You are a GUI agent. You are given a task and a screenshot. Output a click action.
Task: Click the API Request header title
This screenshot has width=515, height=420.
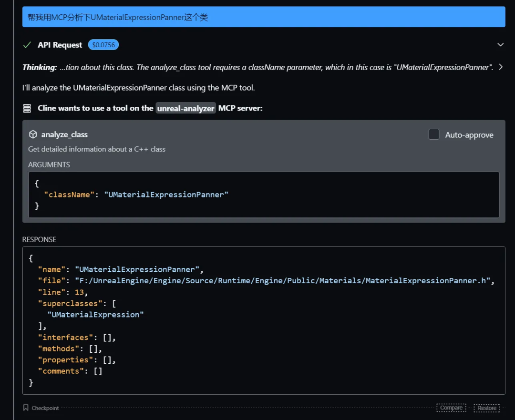(60, 45)
